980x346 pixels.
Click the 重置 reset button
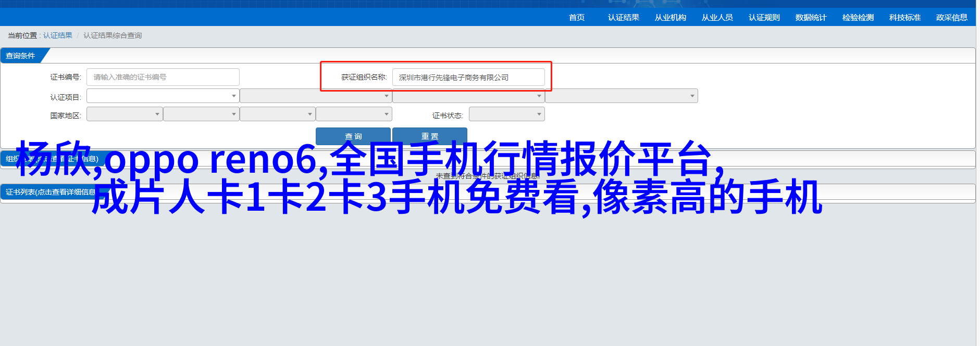430,136
